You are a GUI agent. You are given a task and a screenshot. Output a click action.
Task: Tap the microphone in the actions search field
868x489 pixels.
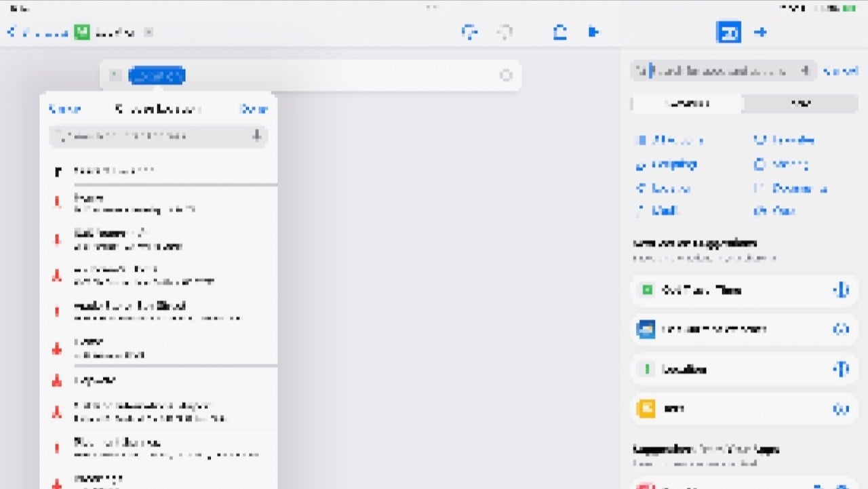coord(806,71)
